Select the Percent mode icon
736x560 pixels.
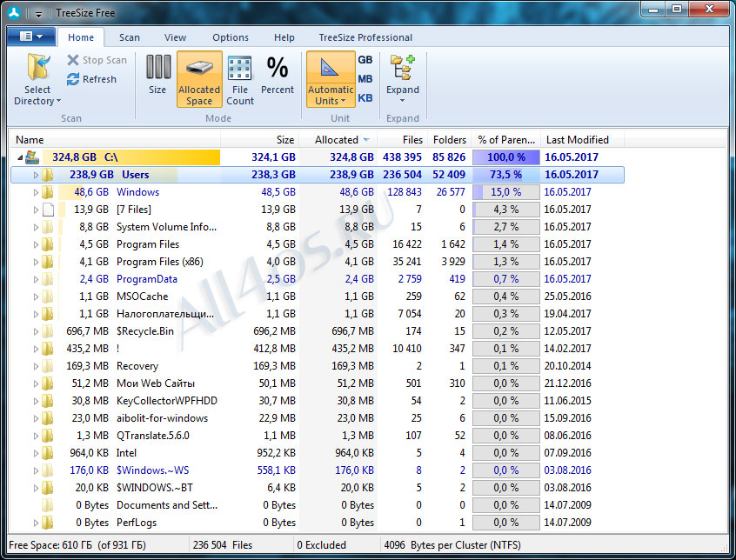click(x=277, y=68)
